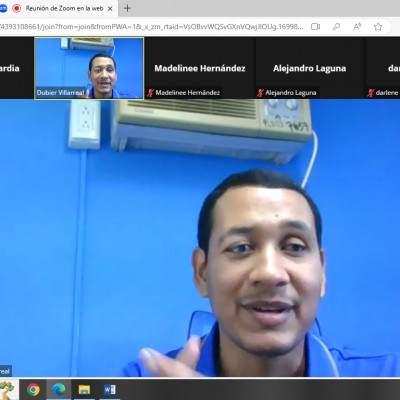Open File Explorer from taskbar
The width and height of the screenshot is (400, 400).
point(84,389)
